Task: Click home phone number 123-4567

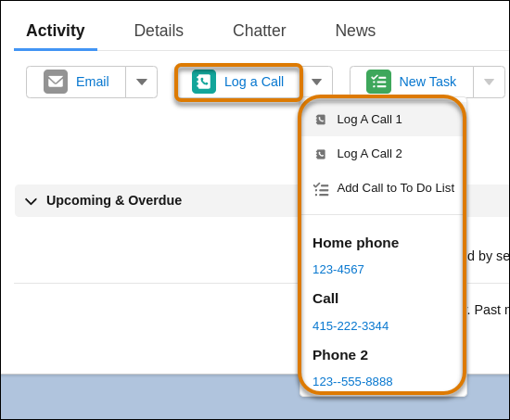Action: 338,270
